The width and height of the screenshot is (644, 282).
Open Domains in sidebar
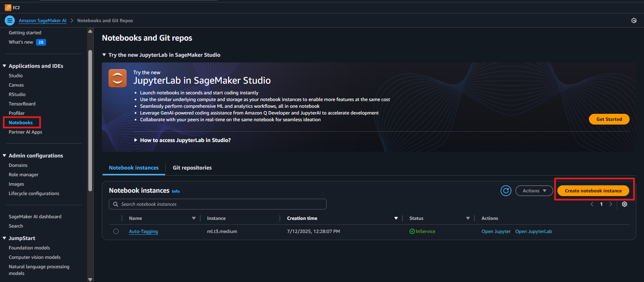click(18, 165)
